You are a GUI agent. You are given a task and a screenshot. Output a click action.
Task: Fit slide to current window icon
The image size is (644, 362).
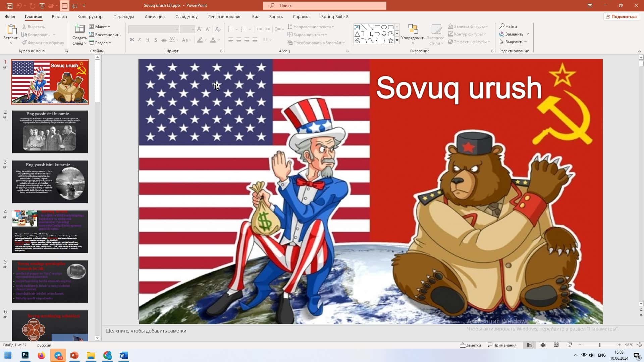tap(640, 345)
